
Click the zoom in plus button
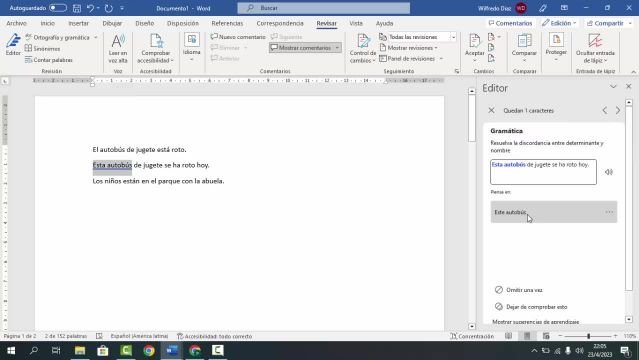coord(615,336)
